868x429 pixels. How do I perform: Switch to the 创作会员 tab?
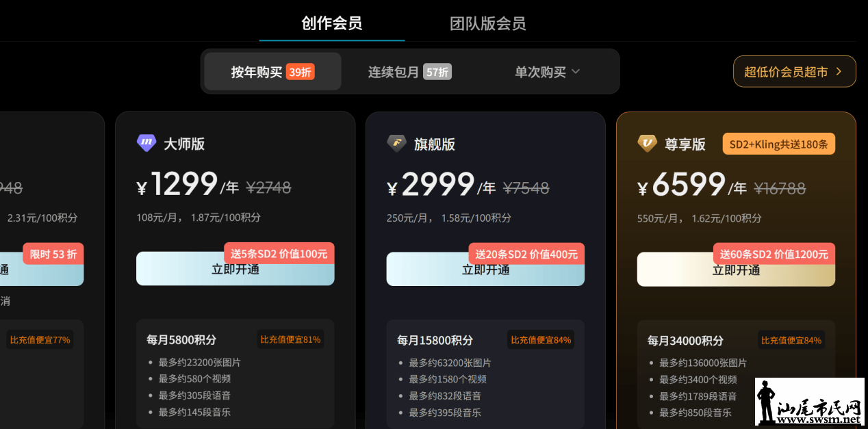pyautogui.click(x=332, y=23)
